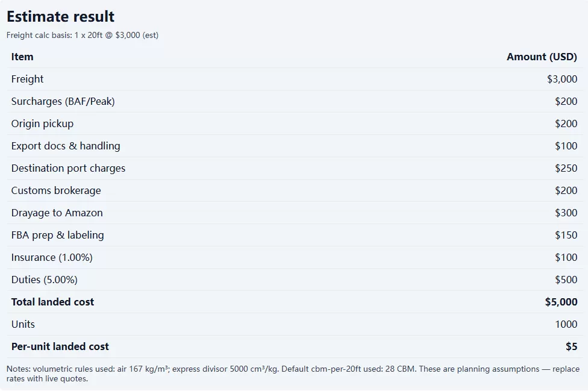Select the Surcharges (BAF/Peak) row
Viewport: 588px width, 391px height.
point(295,101)
